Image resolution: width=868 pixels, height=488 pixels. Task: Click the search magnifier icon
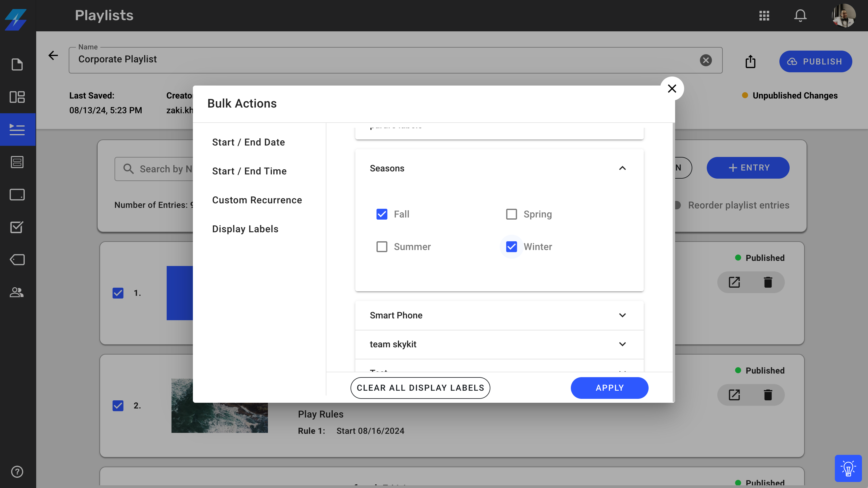pyautogui.click(x=128, y=168)
